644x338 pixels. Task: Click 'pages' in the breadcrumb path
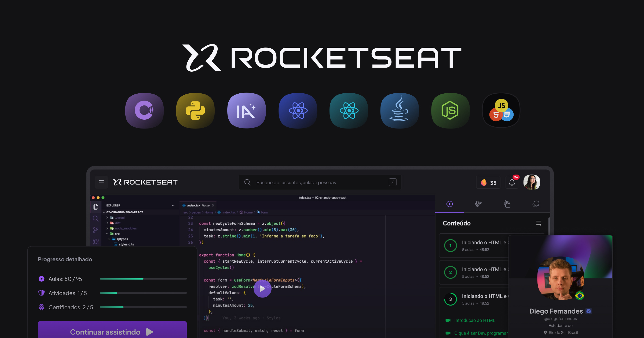click(x=196, y=212)
